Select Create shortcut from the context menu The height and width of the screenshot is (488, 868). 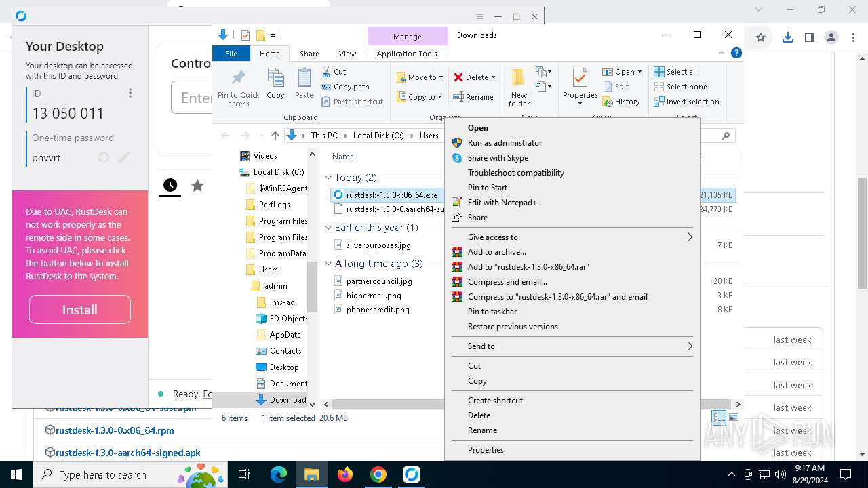(x=572, y=401)
